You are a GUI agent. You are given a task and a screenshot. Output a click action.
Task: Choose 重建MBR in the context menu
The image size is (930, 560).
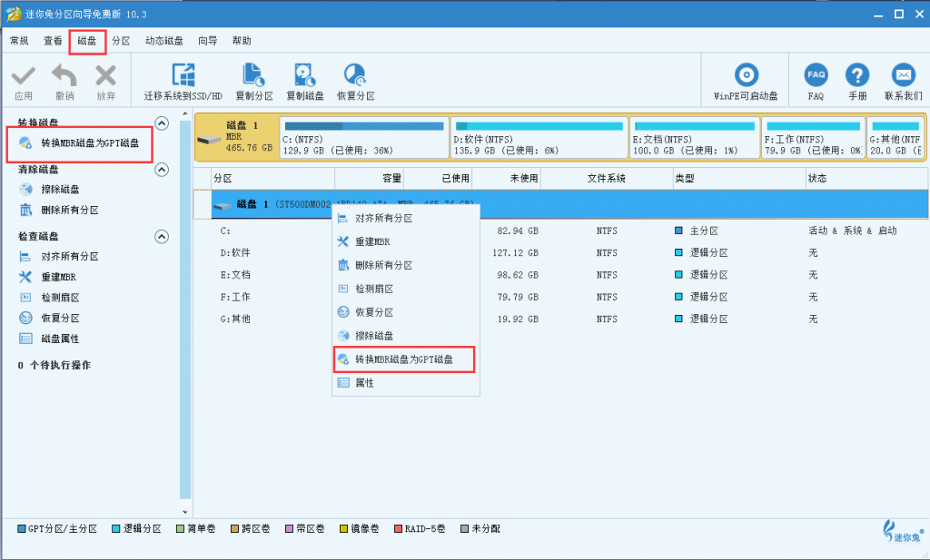pyautogui.click(x=406, y=241)
